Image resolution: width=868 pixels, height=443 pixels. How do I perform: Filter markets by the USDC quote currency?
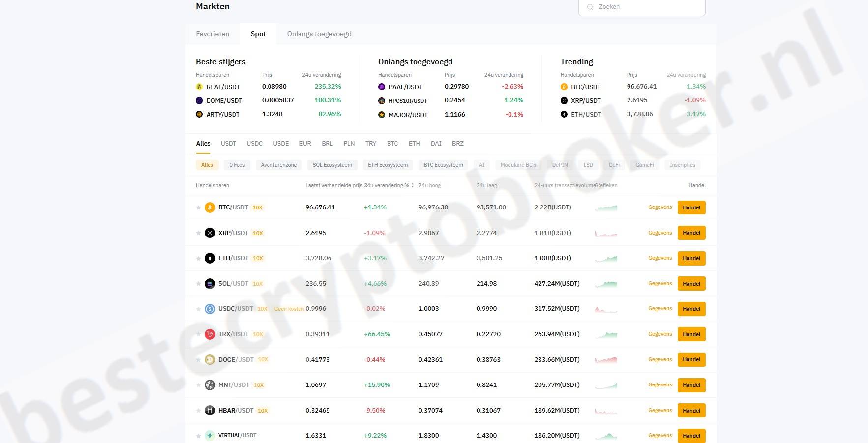coord(254,144)
